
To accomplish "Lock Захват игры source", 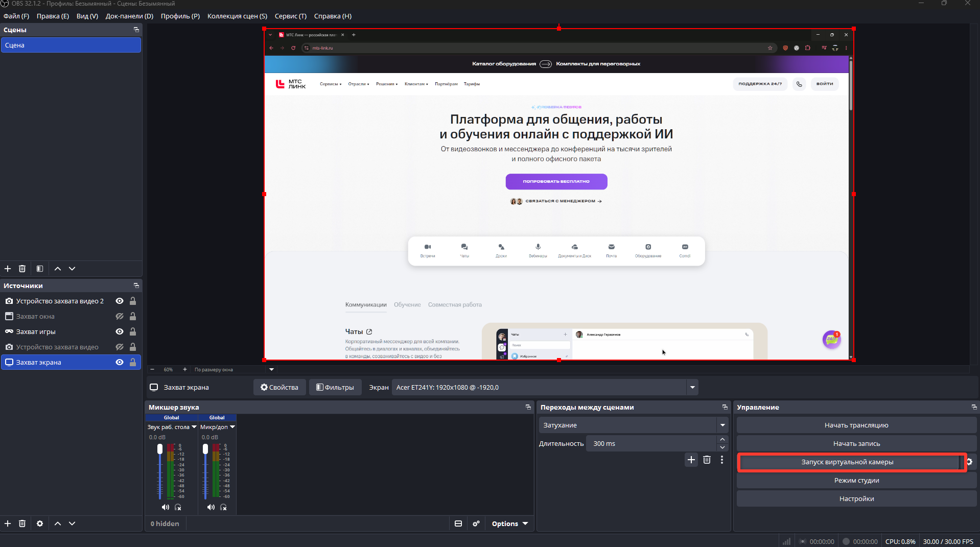I will [133, 331].
